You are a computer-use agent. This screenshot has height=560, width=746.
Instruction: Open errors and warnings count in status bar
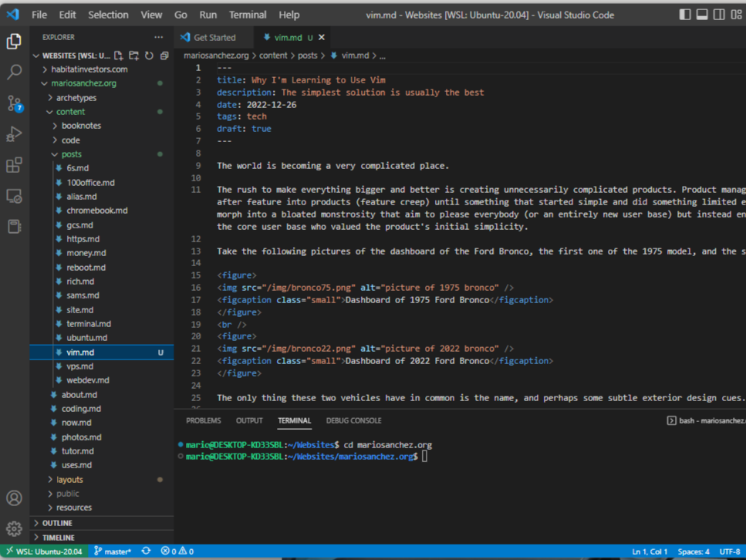tap(177, 552)
